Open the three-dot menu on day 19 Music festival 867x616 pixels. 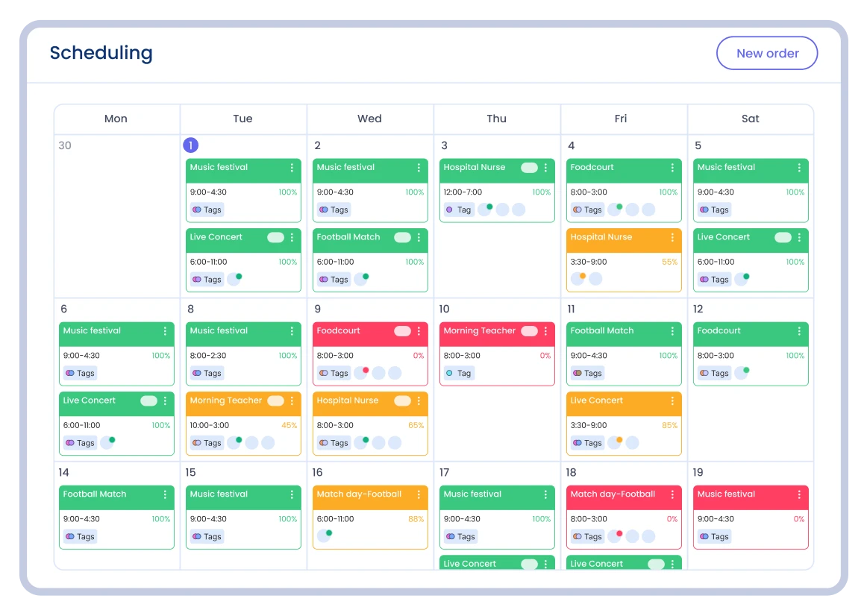[x=799, y=494]
